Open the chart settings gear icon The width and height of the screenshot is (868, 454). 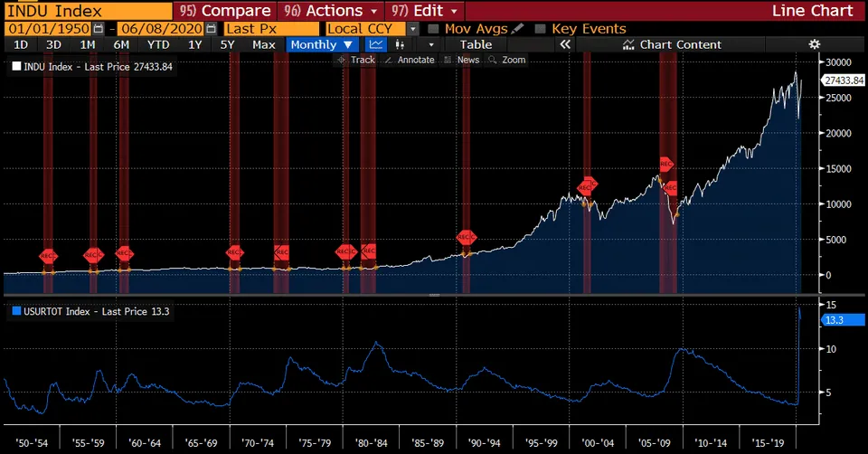pos(815,44)
